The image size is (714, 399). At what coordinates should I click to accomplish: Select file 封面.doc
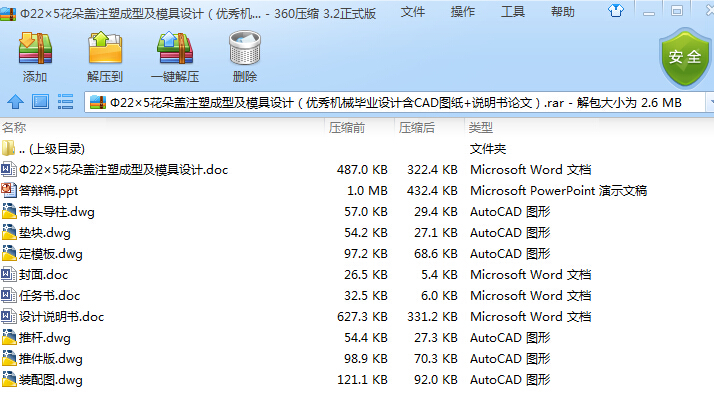43,275
